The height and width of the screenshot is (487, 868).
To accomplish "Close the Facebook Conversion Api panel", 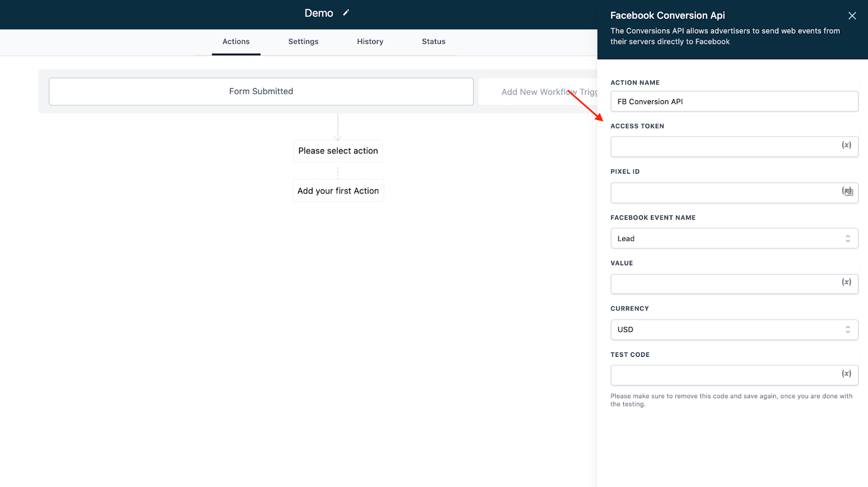I will [852, 16].
